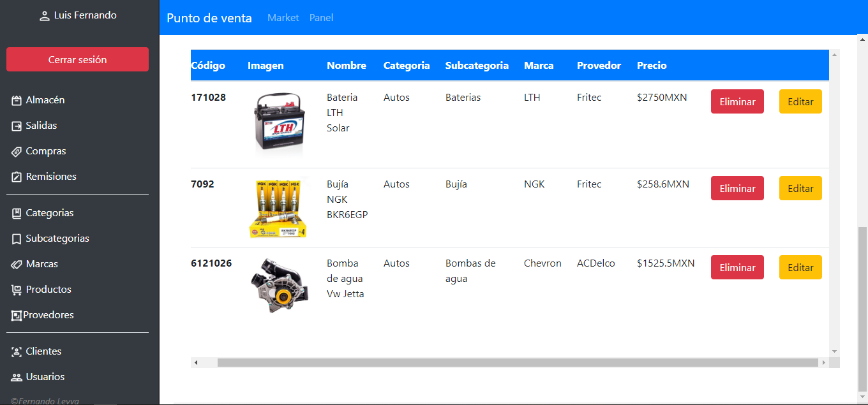The height and width of the screenshot is (405, 868).
Task: Delete the Bomba de agua product
Action: [737, 267]
